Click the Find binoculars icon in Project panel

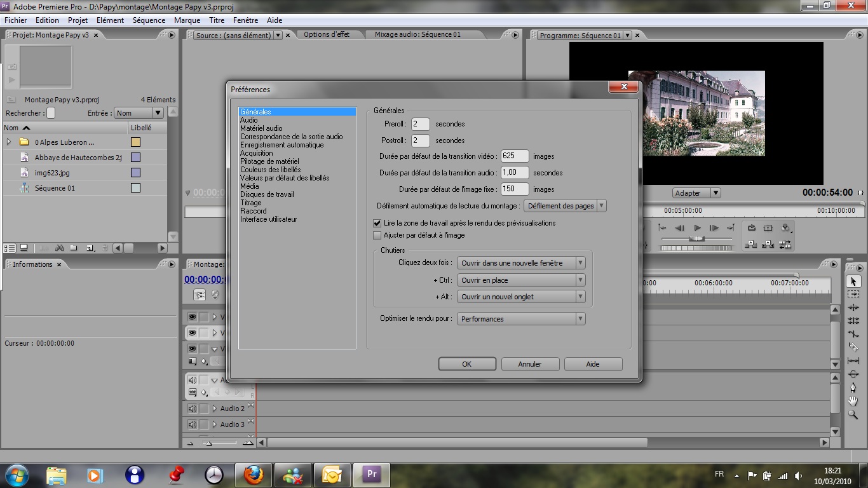click(x=59, y=248)
